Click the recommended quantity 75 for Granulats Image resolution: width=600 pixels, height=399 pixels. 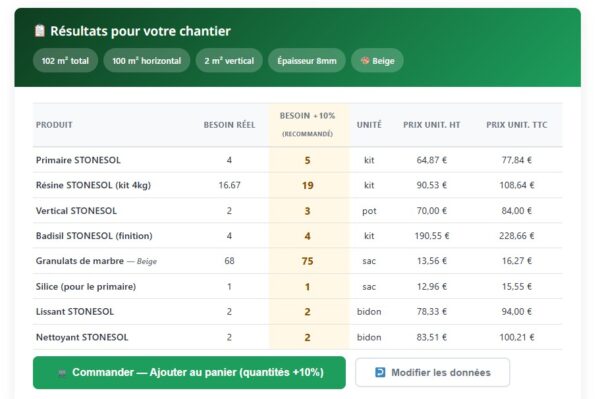pos(307,261)
